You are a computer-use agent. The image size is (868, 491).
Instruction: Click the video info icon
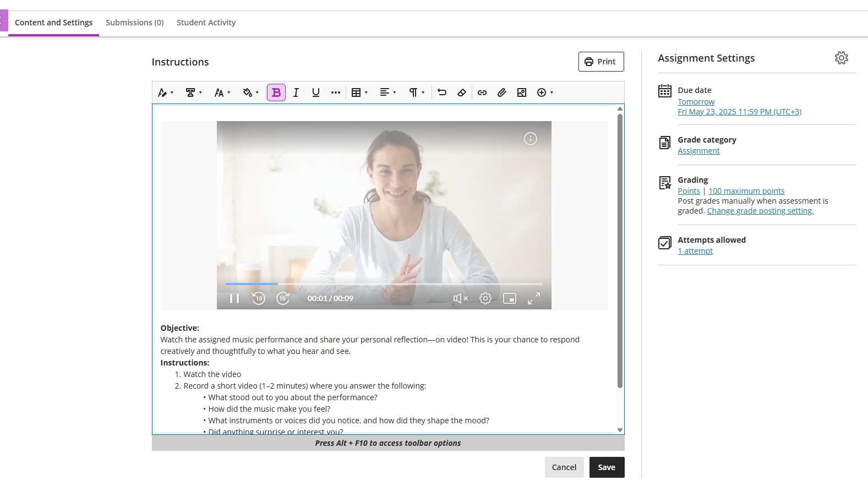(530, 139)
